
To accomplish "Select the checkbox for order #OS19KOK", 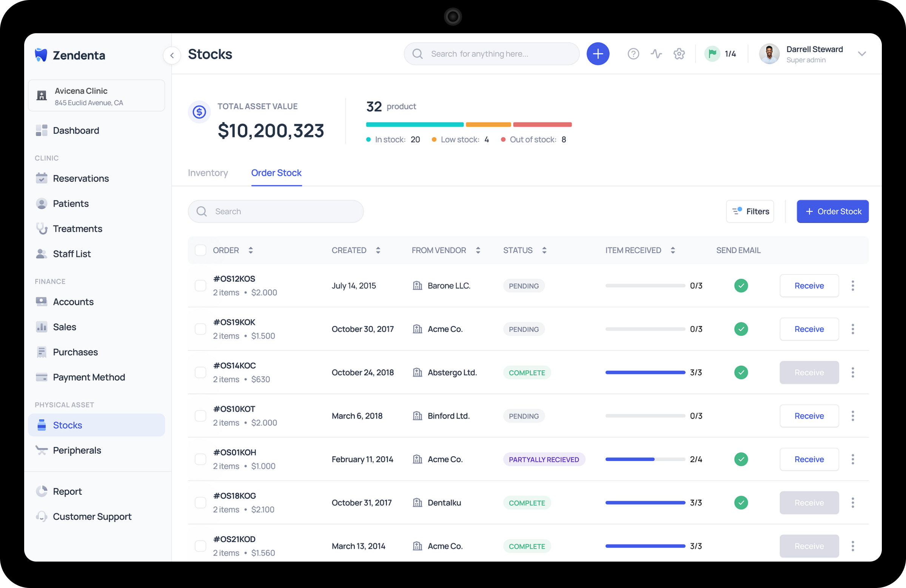I will click(200, 329).
